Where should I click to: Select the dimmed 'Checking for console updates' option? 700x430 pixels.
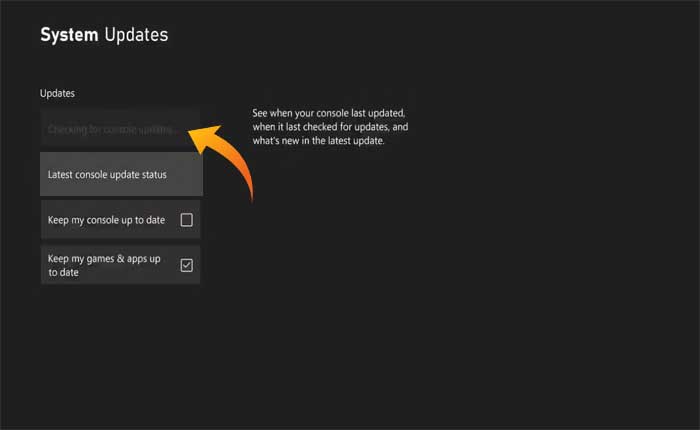(x=112, y=130)
